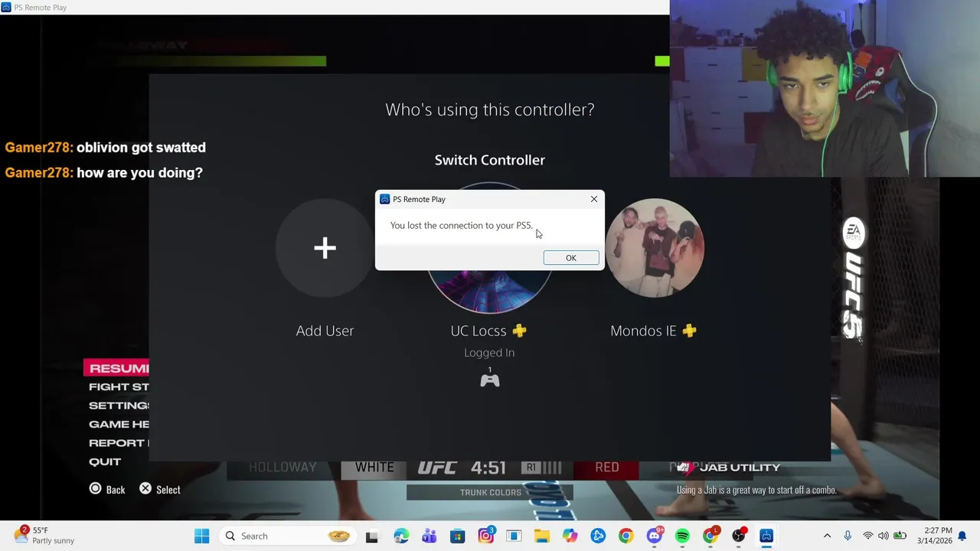
Task: Launch Microsoft Edge from the taskbar
Action: pyautogui.click(x=401, y=536)
